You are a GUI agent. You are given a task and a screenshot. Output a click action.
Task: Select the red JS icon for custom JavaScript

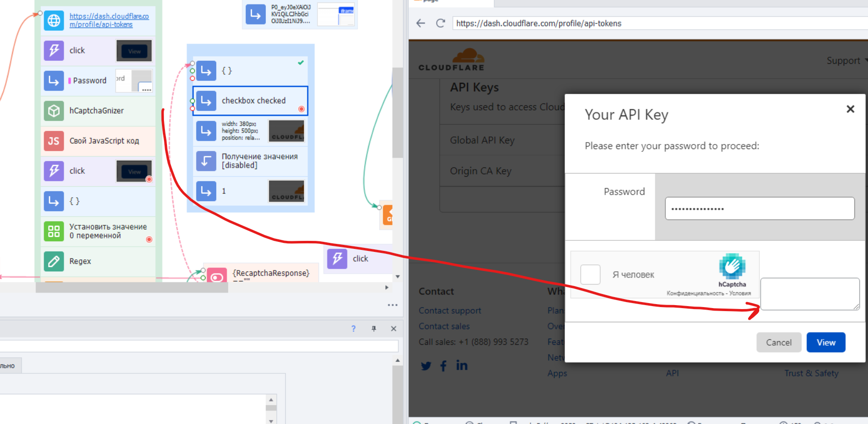tap(54, 141)
